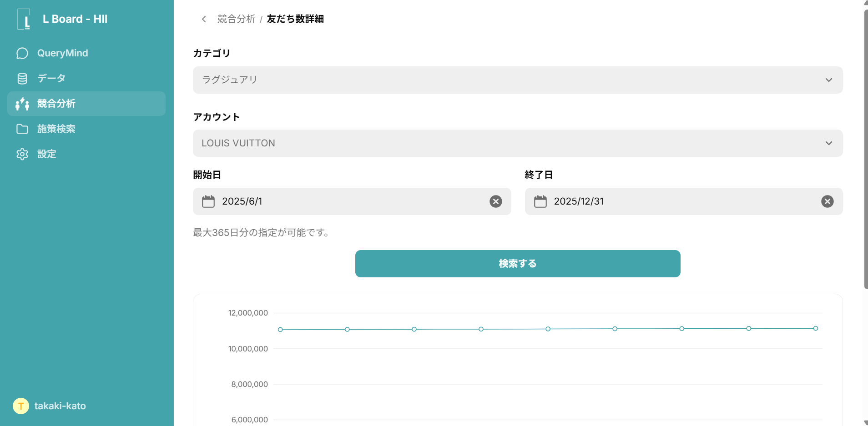Click the 競合分析 sidebar icon
This screenshot has width=868, height=426.
[x=22, y=104]
